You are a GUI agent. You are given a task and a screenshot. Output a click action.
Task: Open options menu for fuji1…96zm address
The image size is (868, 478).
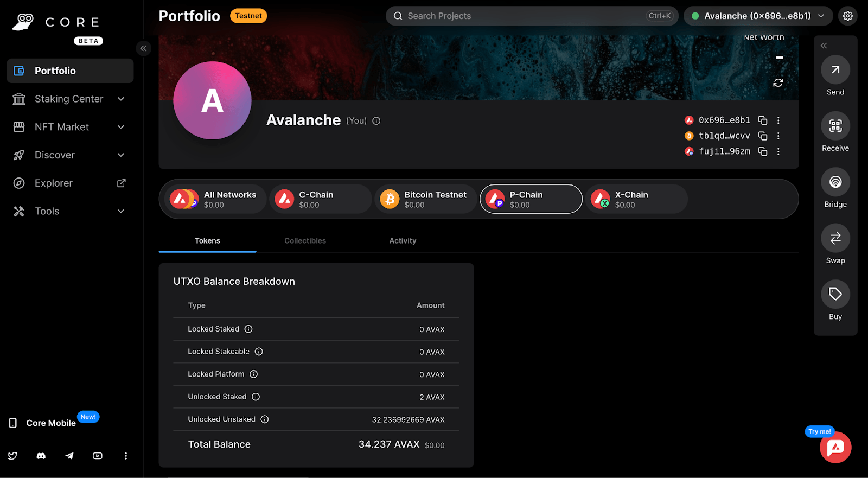point(778,151)
